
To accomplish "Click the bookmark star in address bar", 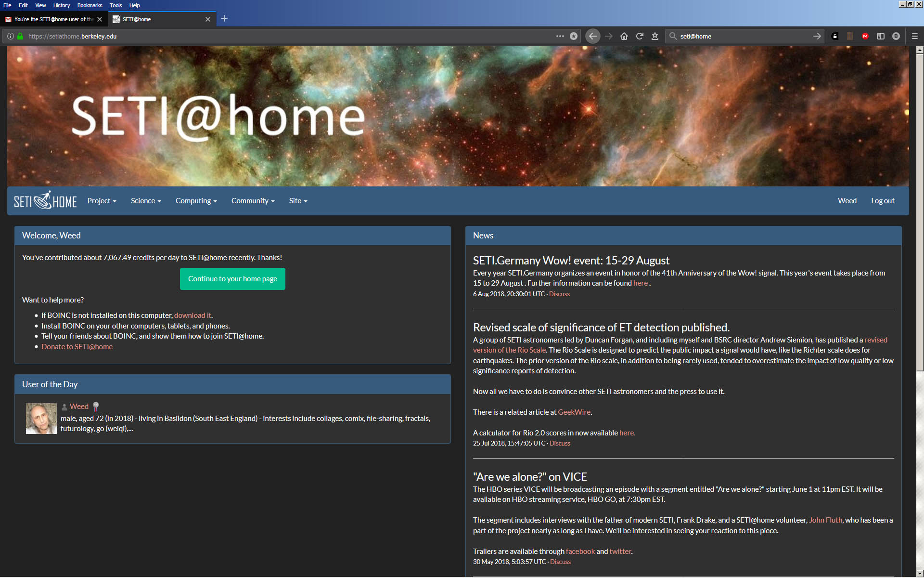I will click(574, 36).
